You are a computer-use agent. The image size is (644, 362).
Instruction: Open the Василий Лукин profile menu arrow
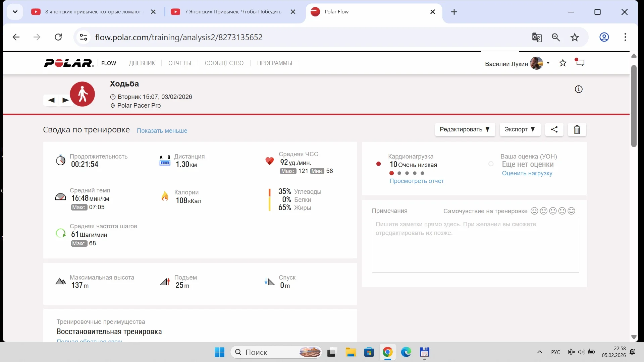pos(548,63)
